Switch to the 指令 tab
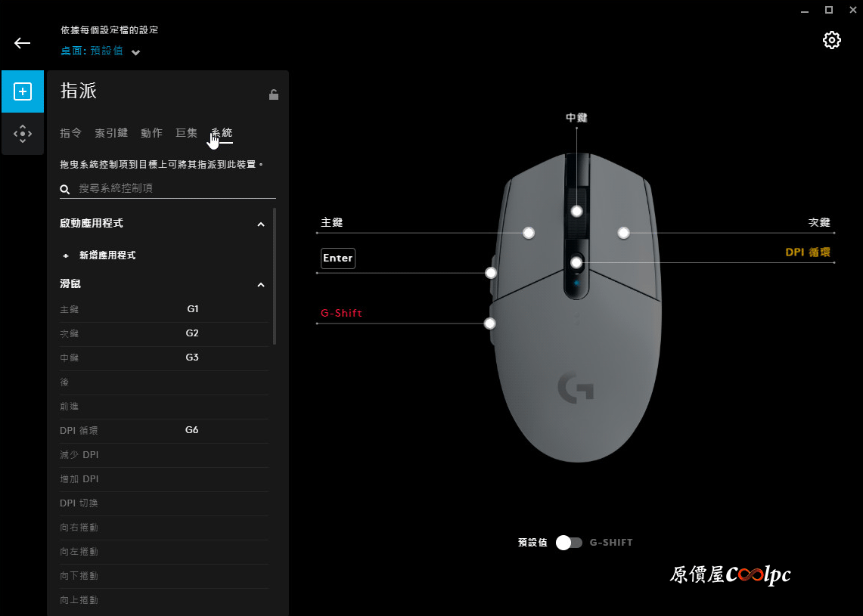The width and height of the screenshot is (863, 616). tap(70, 133)
